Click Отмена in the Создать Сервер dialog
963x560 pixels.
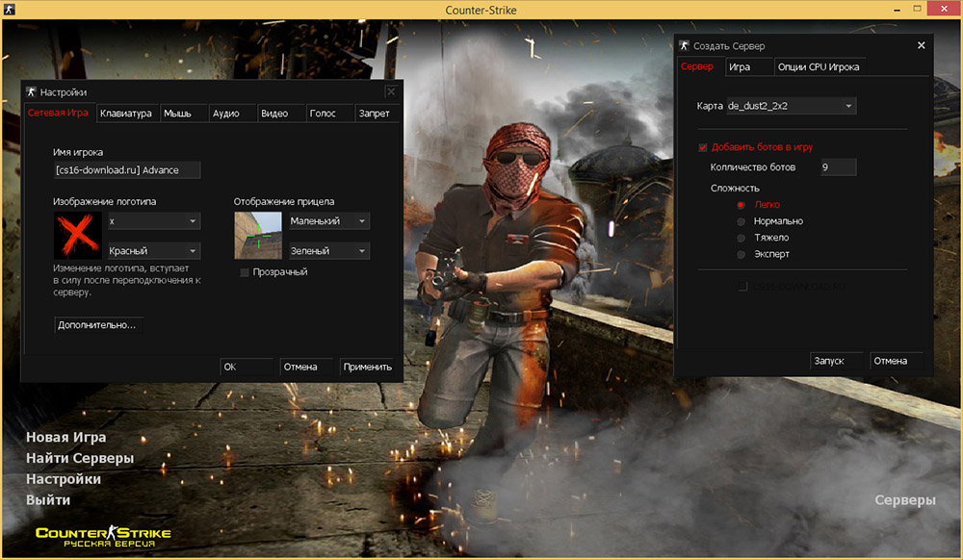point(896,361)
